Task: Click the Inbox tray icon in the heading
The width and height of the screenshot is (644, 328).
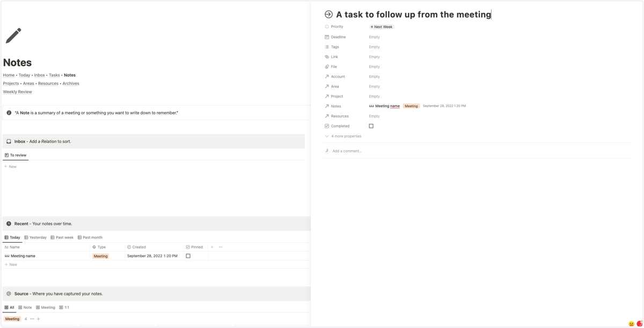Action: point(9,141)
